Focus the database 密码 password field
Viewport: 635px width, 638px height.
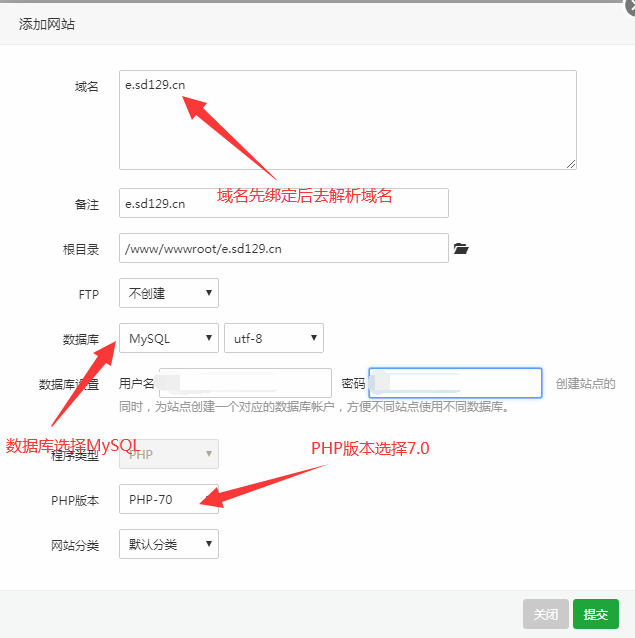click(455, 383)
